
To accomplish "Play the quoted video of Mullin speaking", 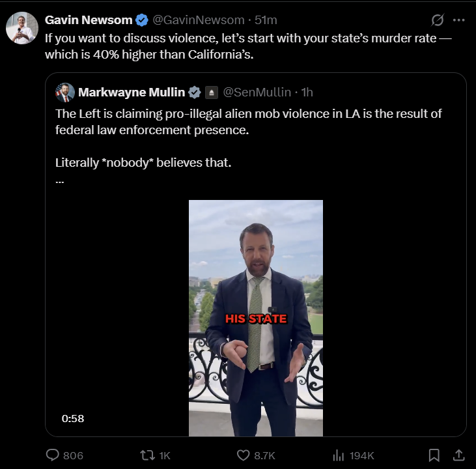I will pos(256,318).
